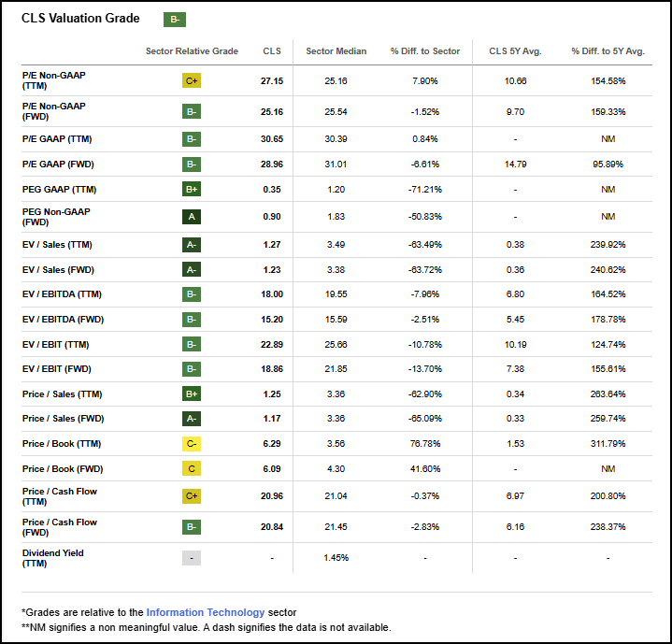This screenshot has width=672, height=644.
Task: Select the P/E GAAP (FWD) metric label
Action: (58, 165)
